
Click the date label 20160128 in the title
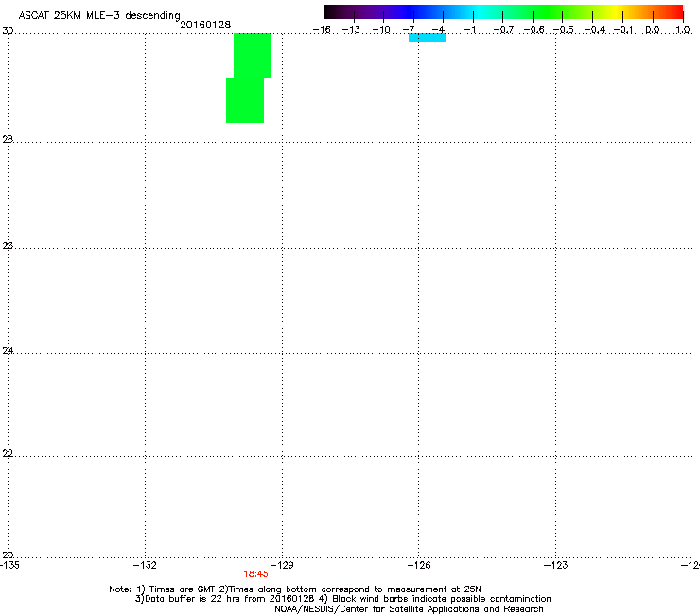click(x=205, y=25)
